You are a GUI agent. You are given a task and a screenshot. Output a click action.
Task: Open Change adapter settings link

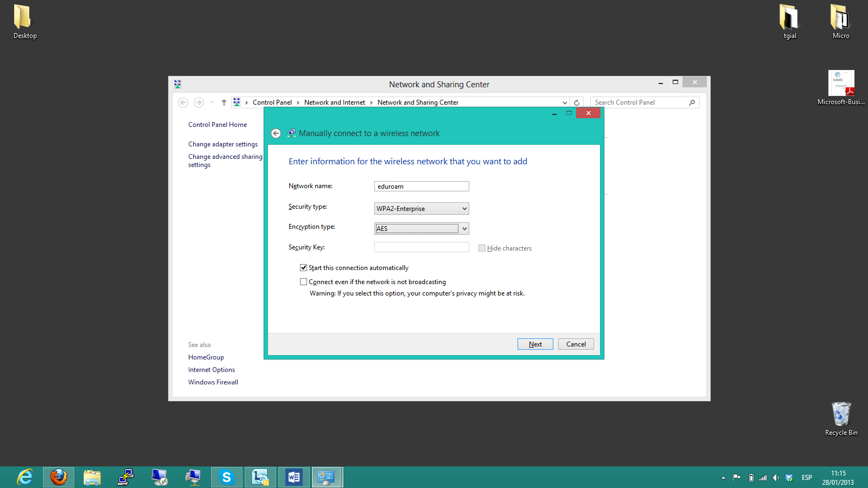coord(223,144)
